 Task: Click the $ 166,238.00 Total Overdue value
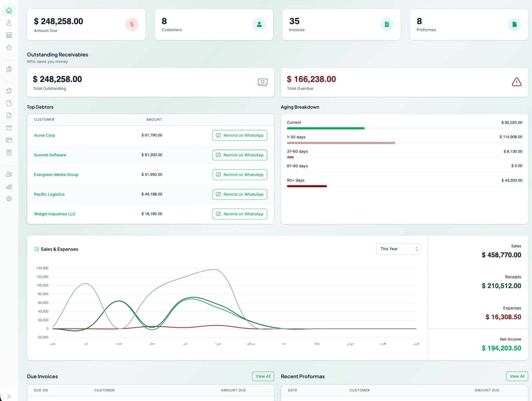tap(311, 79)
